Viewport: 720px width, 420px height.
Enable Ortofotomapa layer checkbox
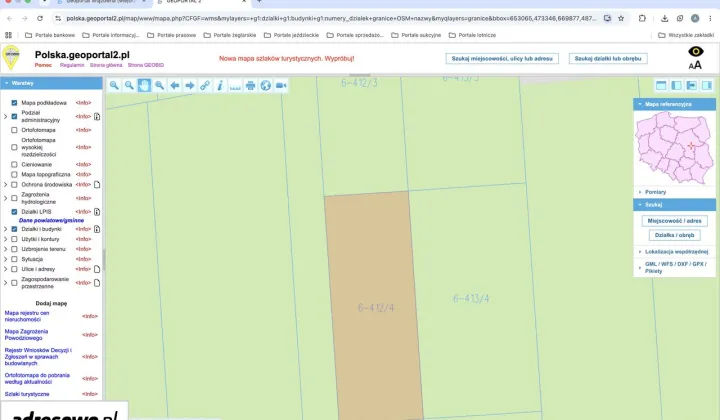(14, 130)
